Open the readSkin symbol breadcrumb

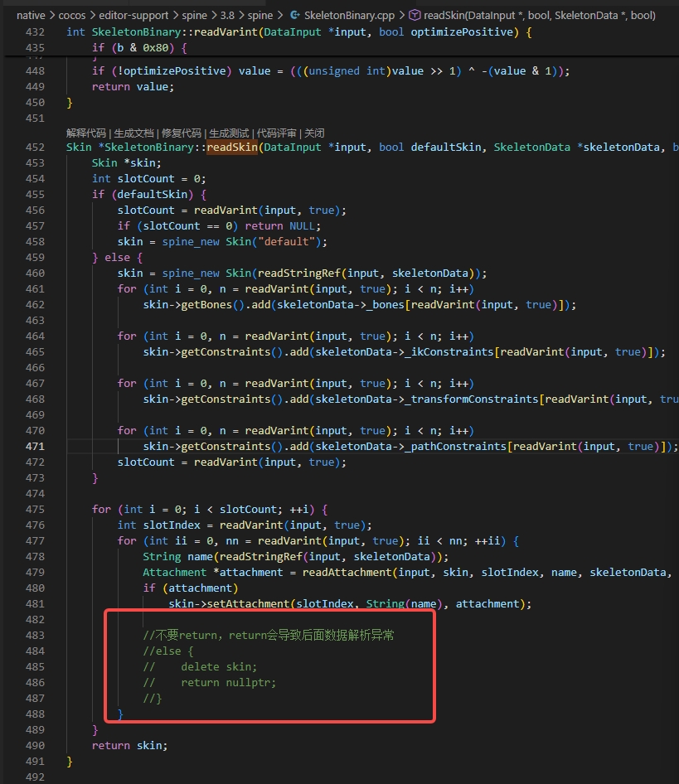[540, 16]
